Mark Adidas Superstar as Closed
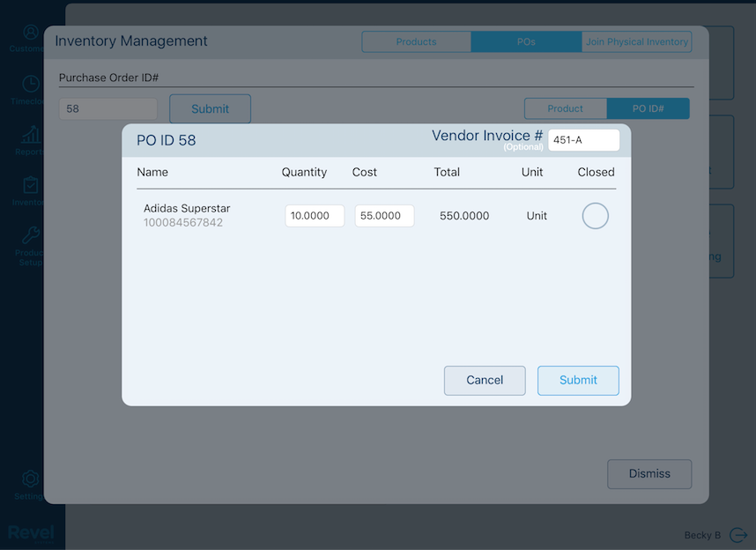 click(595, 215)
